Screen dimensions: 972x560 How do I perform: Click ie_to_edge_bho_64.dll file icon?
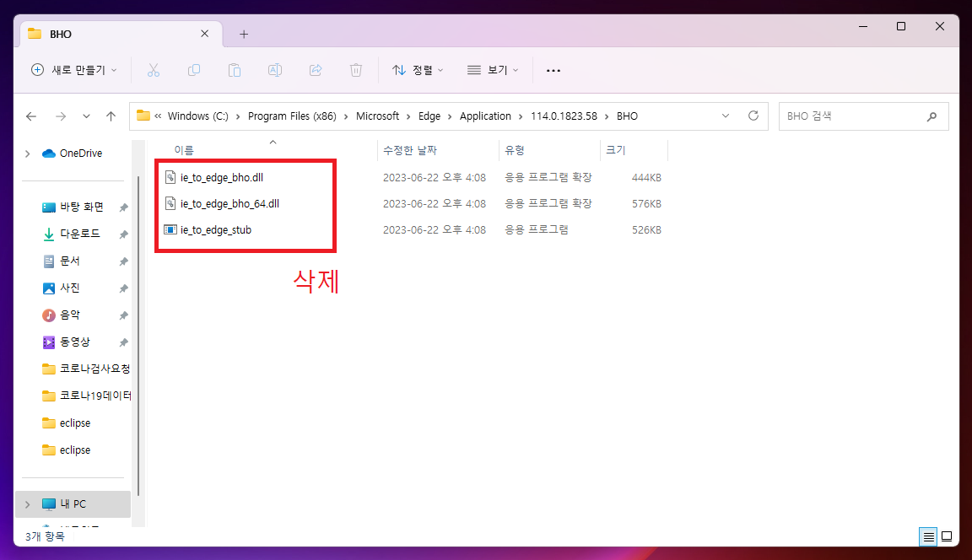(170, 203)
